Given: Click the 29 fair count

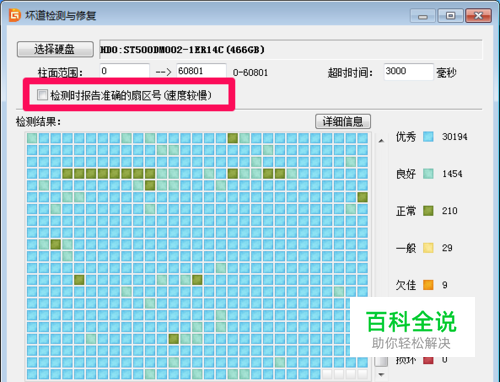Looking at the screenshot, I should [447, 248].
